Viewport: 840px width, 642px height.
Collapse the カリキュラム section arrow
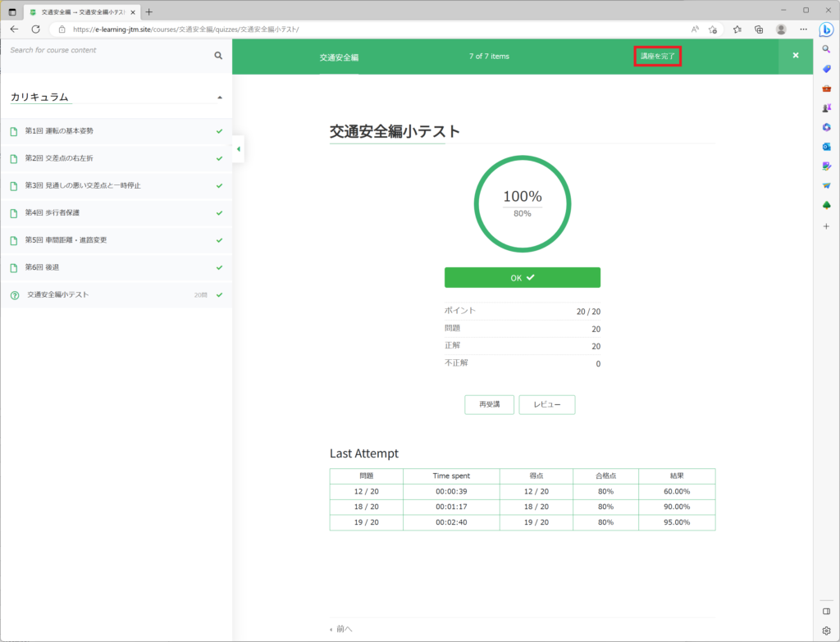click(219, 98)
